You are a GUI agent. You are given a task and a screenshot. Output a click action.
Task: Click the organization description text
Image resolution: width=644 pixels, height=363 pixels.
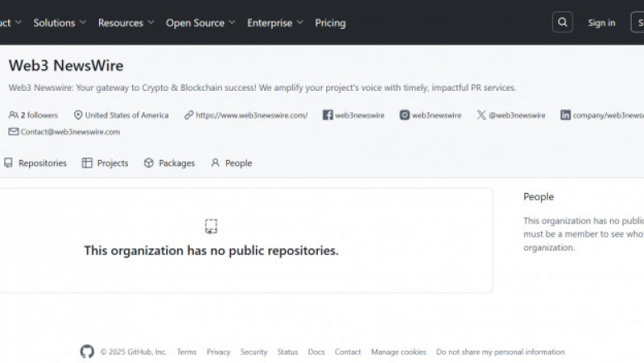click(x=263, y=87)
